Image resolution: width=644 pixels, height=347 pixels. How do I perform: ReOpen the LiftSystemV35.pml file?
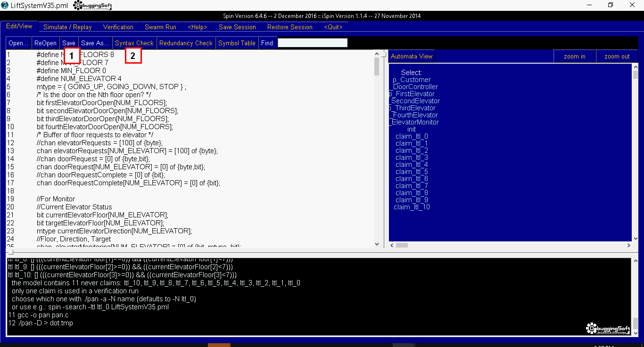pyautogui.click(x=45, y=42)
